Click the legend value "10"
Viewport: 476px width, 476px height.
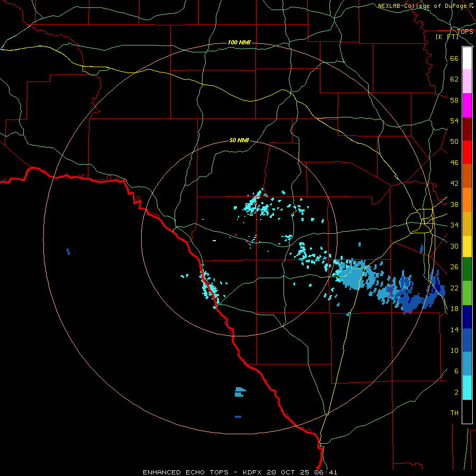point(454,350)
